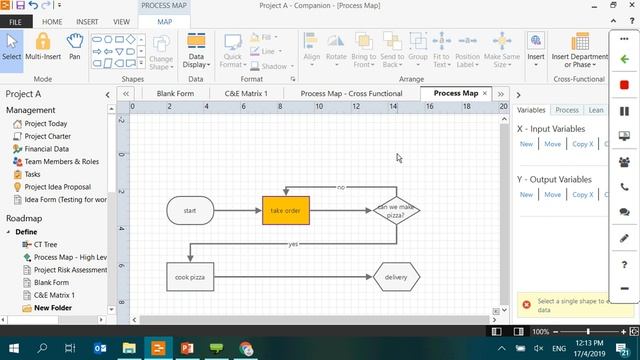Select the diamond shape in gallery
640x360 pixels.
pos(130,40)
